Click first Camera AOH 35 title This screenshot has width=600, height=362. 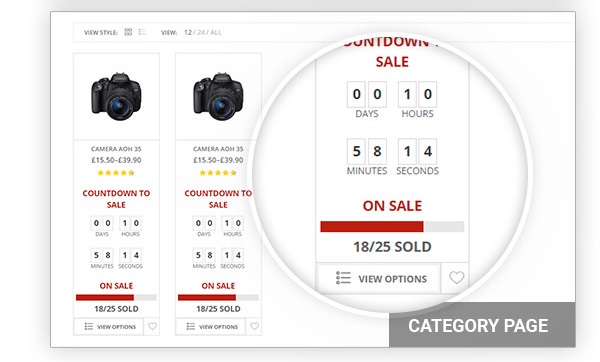(x=116, y=149)
